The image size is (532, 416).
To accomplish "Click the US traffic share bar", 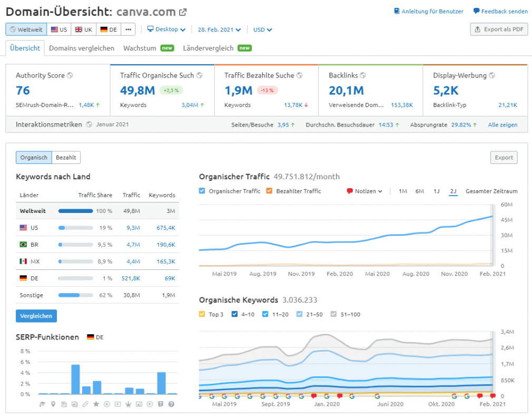I will click(x=76, y=228).
